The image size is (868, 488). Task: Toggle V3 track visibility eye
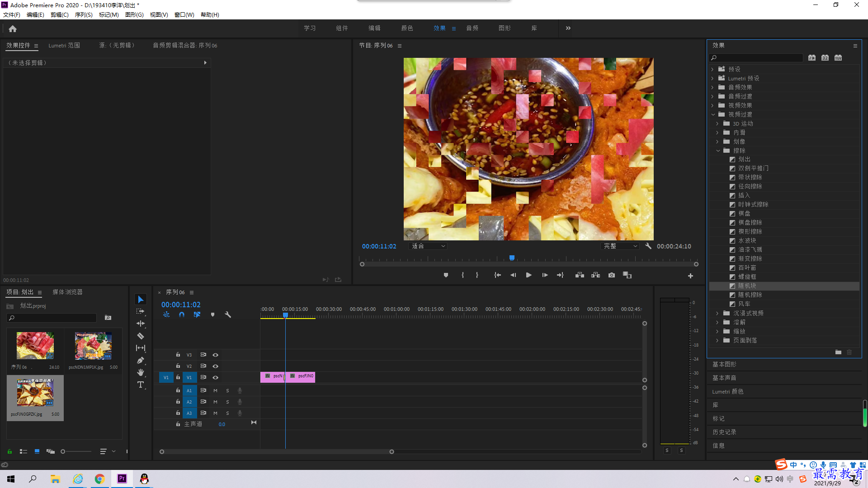216,355
